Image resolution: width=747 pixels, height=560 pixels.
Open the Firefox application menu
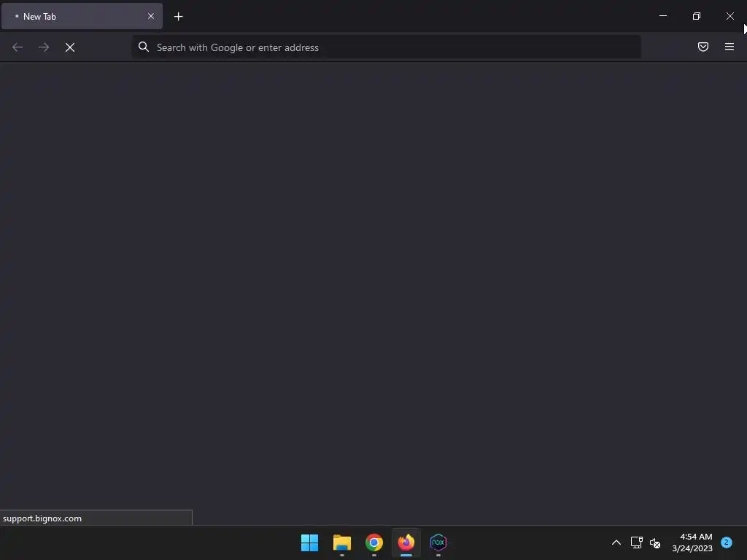click(x=729, y=47)
